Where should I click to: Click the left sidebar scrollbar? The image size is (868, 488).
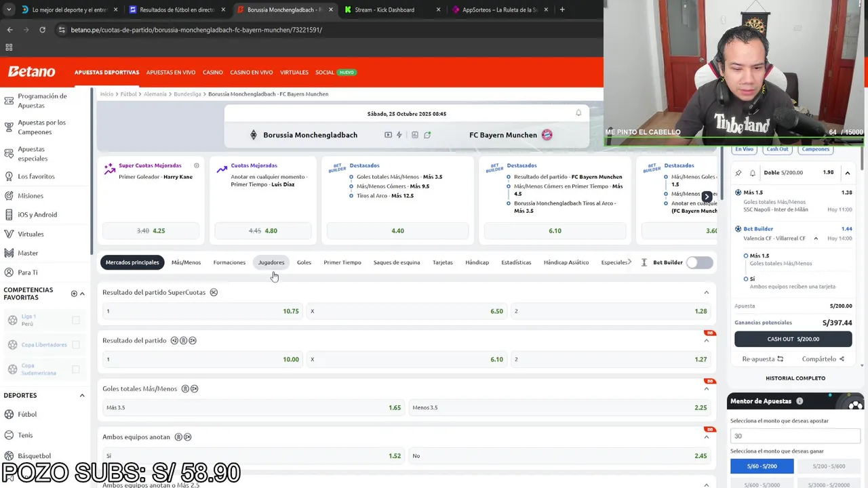tap(92, 172)
